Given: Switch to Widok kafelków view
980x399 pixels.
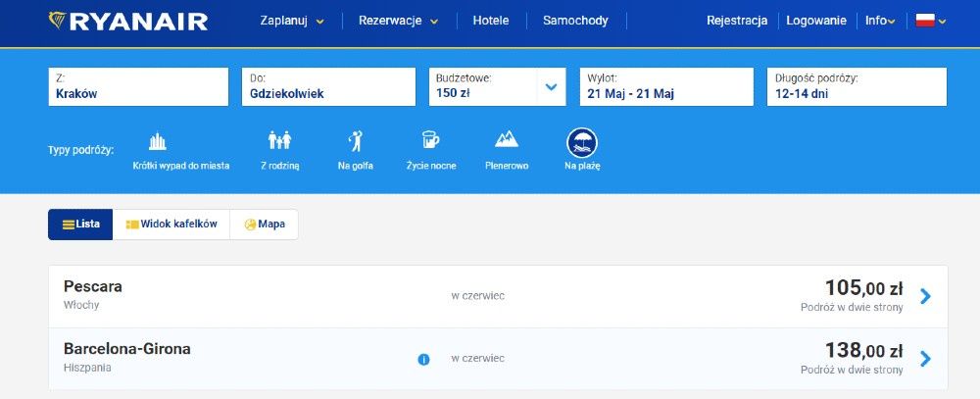Looking at the screenshot, I should pyautogui.click(x=171, y=224).
